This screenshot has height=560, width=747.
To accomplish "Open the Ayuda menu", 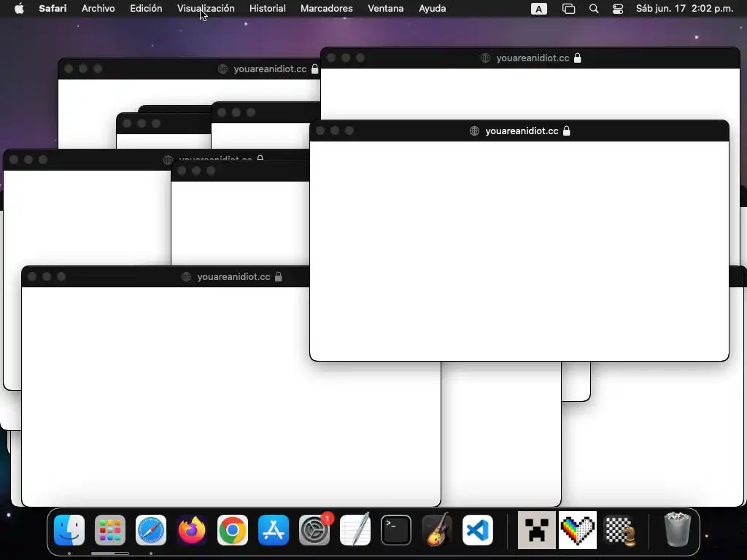I will [x=432, y=9].
